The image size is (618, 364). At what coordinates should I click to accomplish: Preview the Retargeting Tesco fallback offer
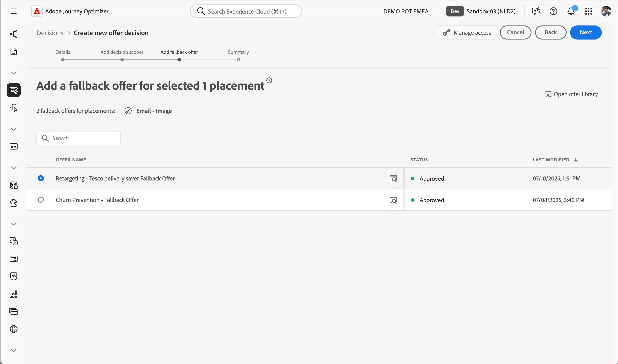coord(393,178)
